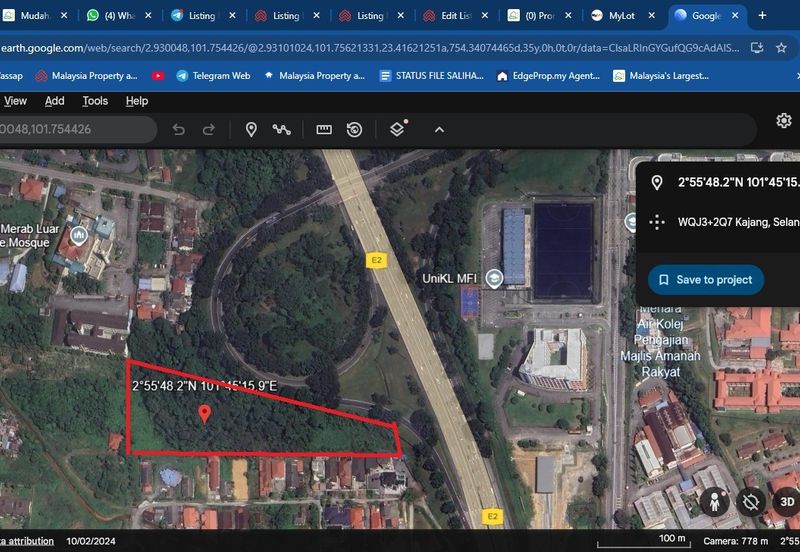Image resolution: width=800 pixels, height=552 pixels.
Task: Open the Measure distance ruler tool
Action: (324, 130)
